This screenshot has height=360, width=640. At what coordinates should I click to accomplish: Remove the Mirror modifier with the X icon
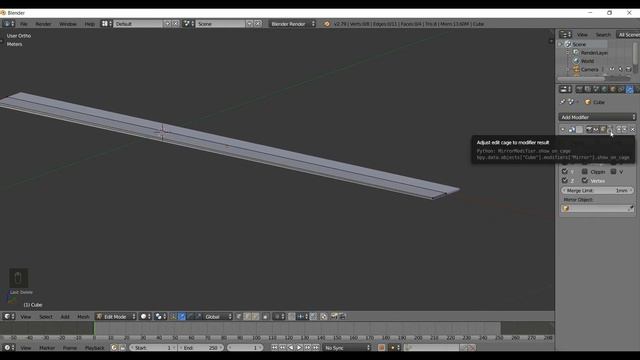pyautogui.click(x=633, y=130)
